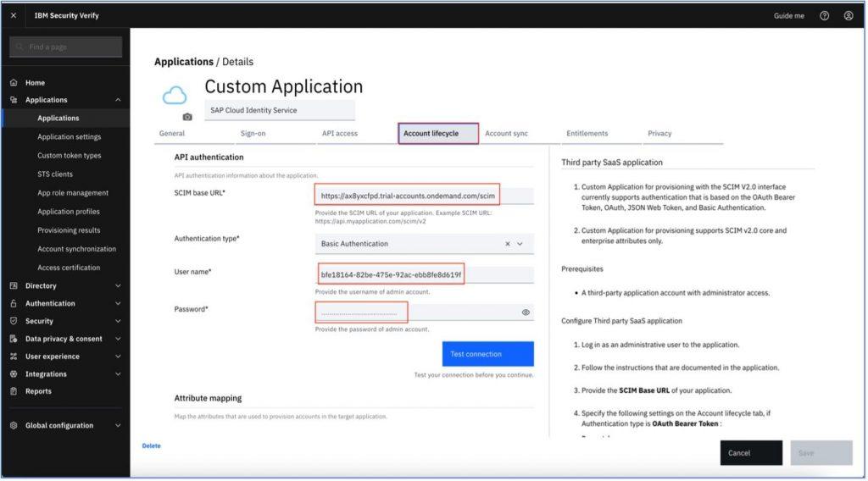
Task: Open Custom token types in sidebar
Action: 70,156
